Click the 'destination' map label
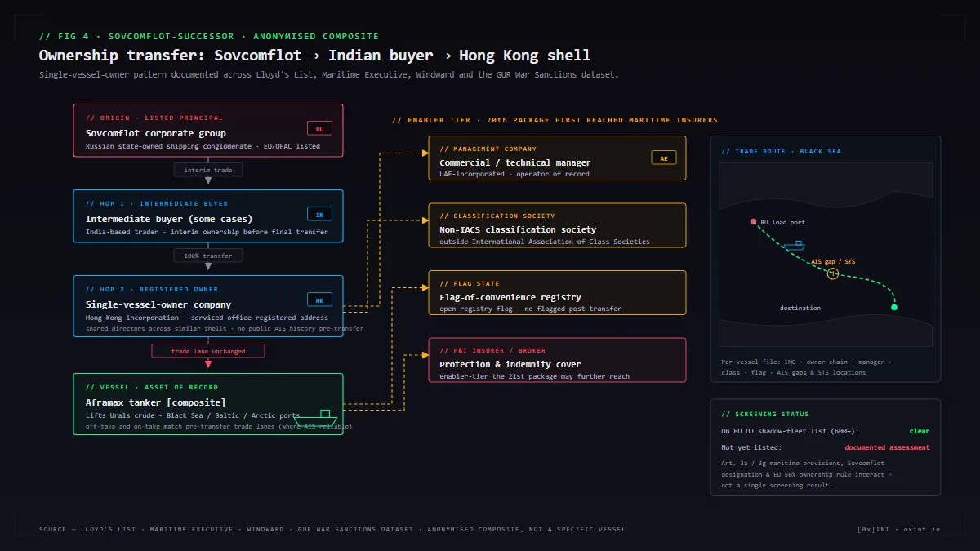This screenshot has height=551, width=980. [x=800, y=308]
